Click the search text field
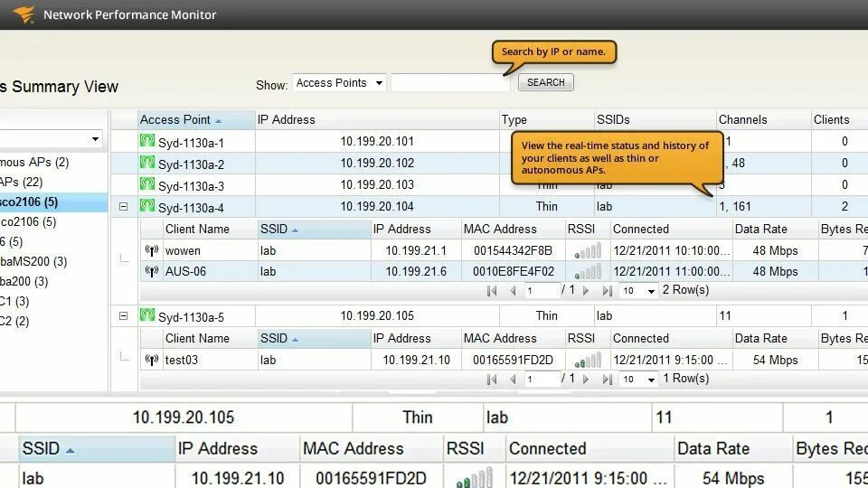 click(449, 83)
